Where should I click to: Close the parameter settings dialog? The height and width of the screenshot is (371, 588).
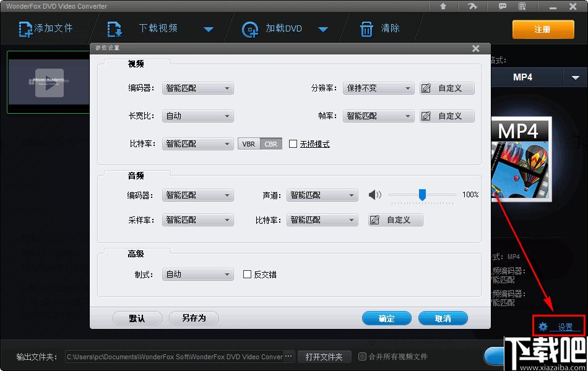click(476, 48)
